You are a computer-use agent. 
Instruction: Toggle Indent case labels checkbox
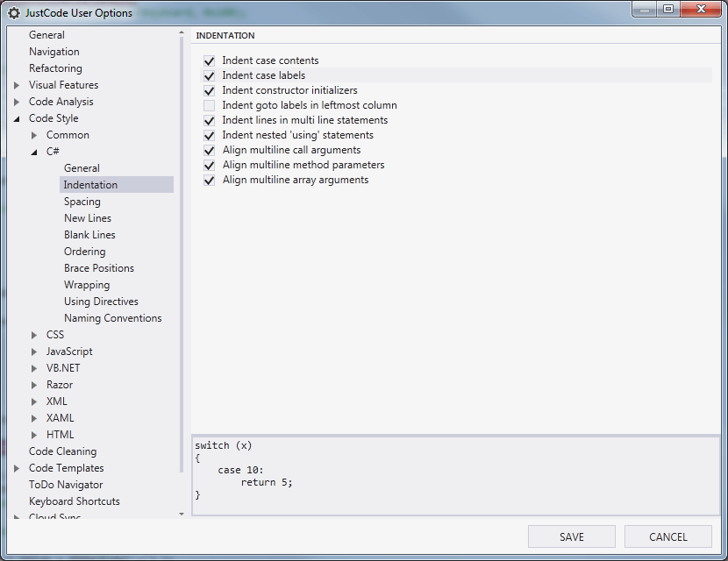coord(210,75)
